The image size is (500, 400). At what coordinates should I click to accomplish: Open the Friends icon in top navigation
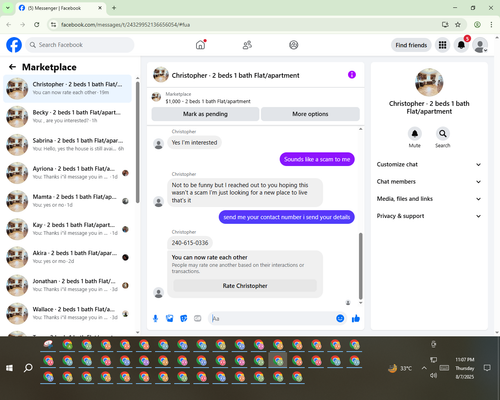(x=247, y=45)
